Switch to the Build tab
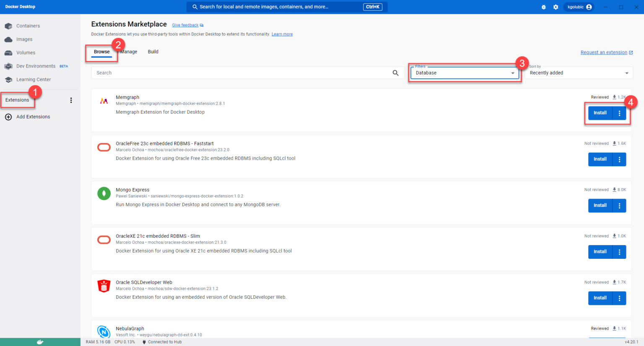The height and width of the screenshot is (346, 644). pyautogui.click(x=153, y=52)
